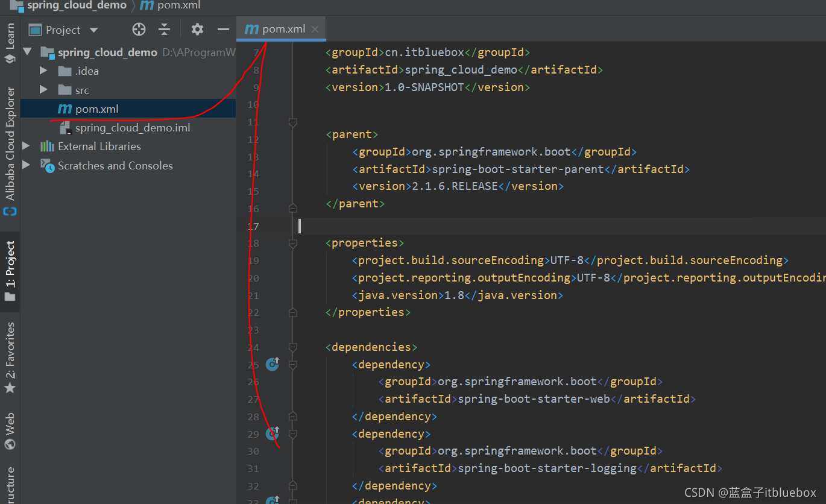This screenshot has width=826, height=504.
Task: Click the opening dependencies tag
Action: [x=371, y=347]
